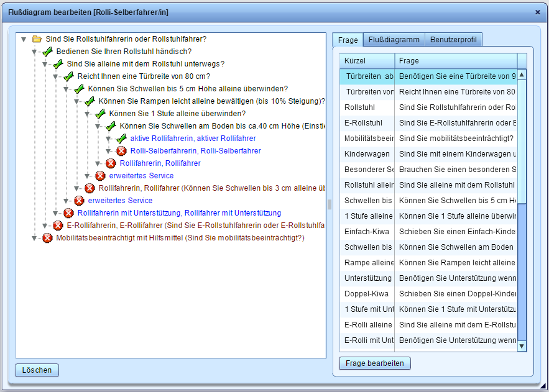Select the 'Doppel-Kiwa' Kürzel cell
This screenshot has width=549, height=392.
coord(367,294)
